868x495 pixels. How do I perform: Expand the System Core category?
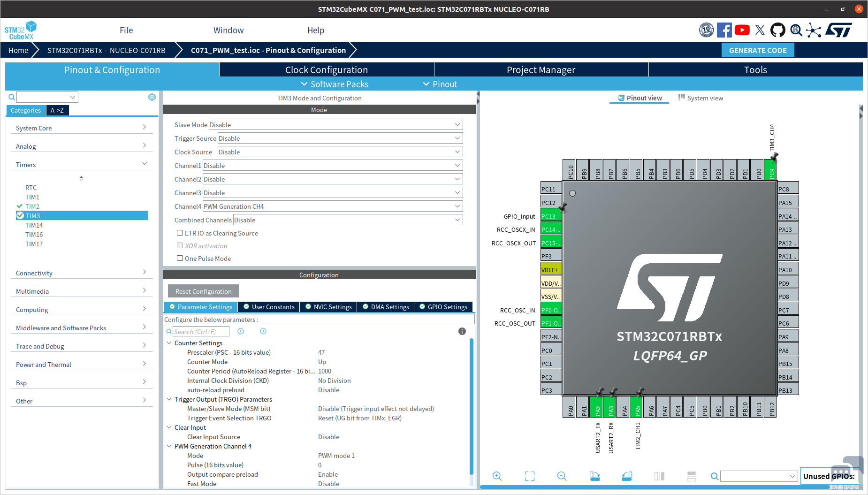tap(82, 128)
